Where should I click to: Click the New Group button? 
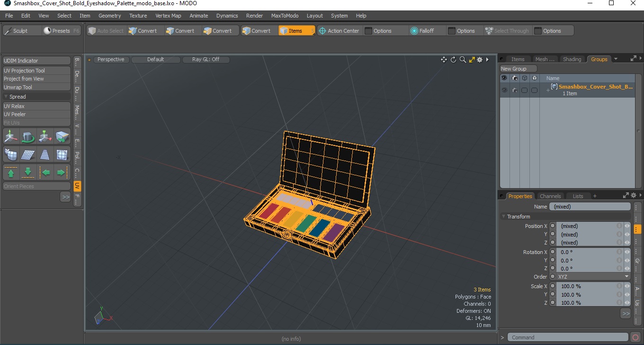[519, 69]
